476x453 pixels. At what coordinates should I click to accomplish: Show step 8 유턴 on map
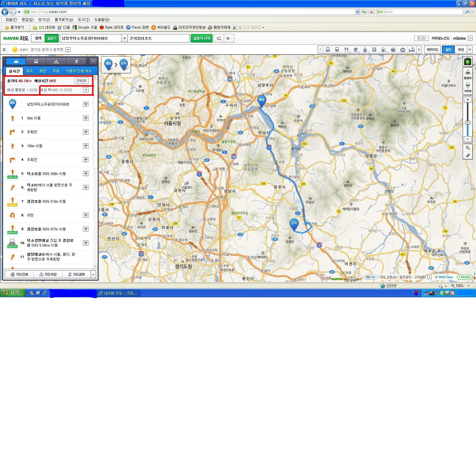click(x=86, y=215)
